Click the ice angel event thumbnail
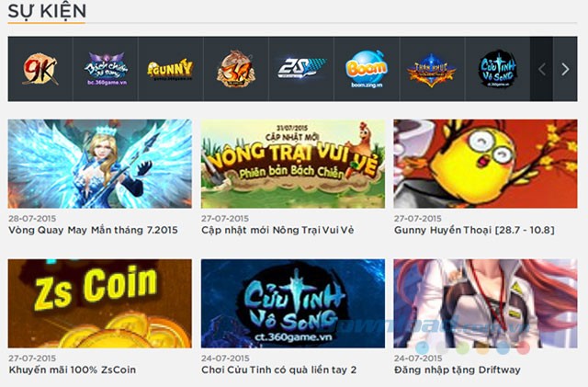The image size is (588, 387). click(100, 164)
